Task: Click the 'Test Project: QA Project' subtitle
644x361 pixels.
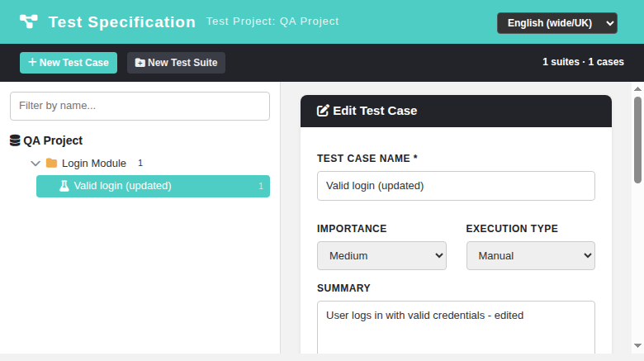Action: tap(272, 21)
